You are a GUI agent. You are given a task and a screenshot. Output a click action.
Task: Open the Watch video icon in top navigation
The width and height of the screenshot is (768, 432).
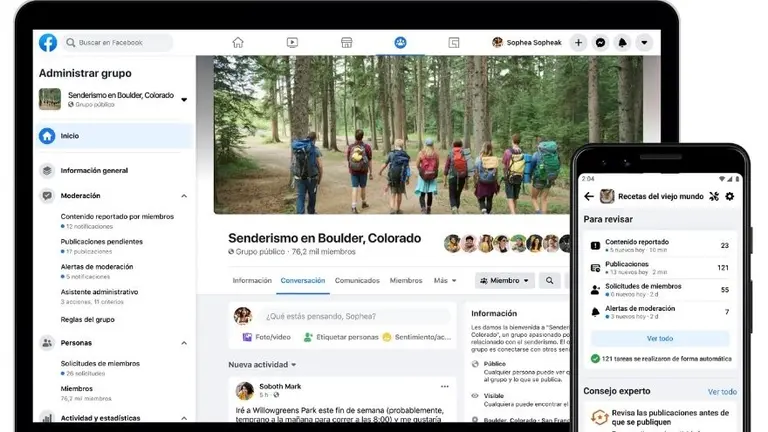coord(292,43)
